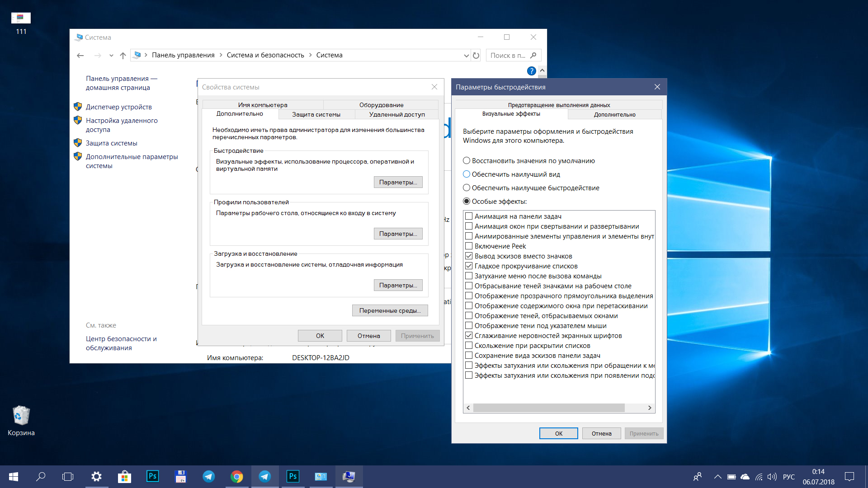
Task: Open Photoshop from the taskbar
Action: click(x=152, y=476)
